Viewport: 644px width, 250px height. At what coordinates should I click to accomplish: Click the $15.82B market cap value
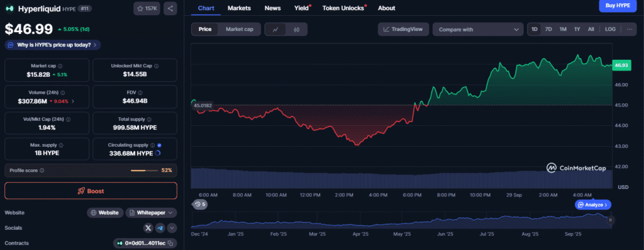(x=38, y=74)
